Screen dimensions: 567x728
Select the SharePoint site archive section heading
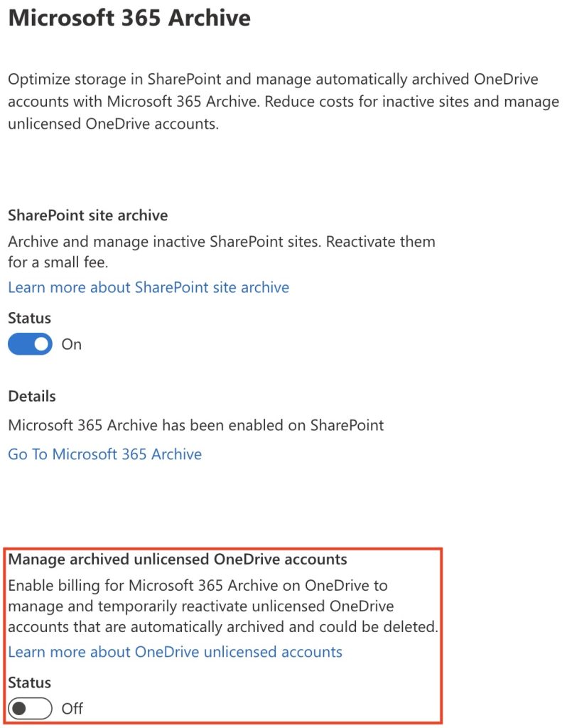[x=87, y=215]
